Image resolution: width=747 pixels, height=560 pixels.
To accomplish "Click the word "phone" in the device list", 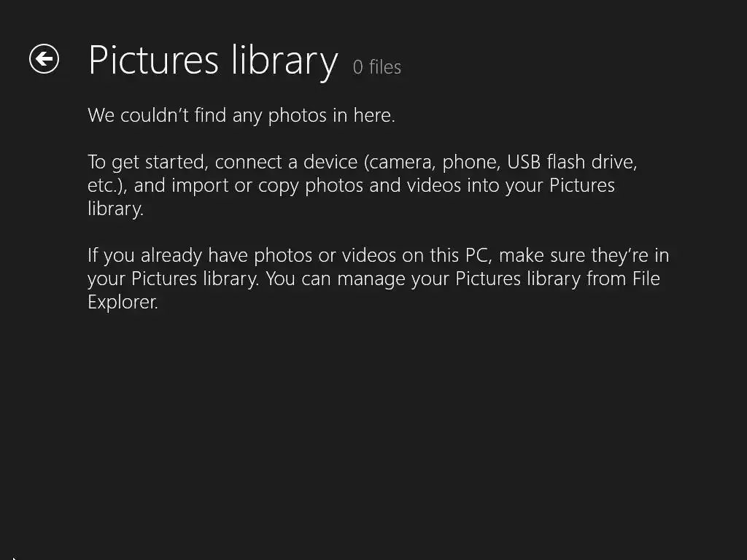I will 469,162.
